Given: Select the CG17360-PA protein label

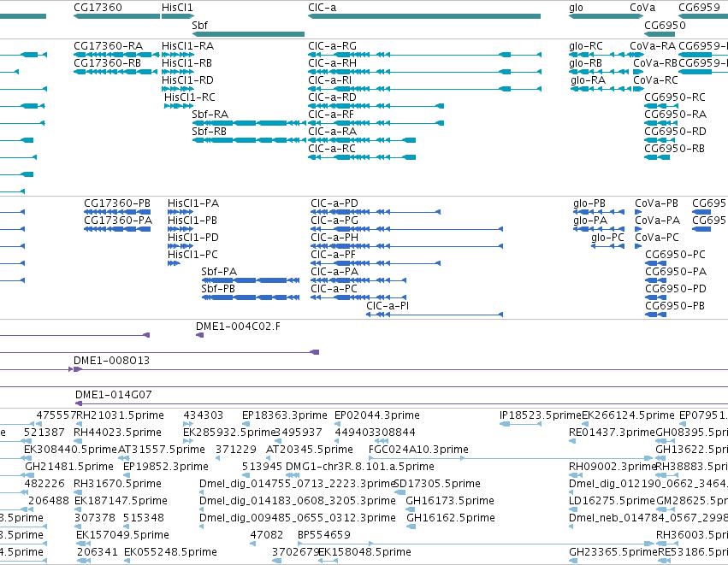Looking at the screenshot, I should [118, 221].
